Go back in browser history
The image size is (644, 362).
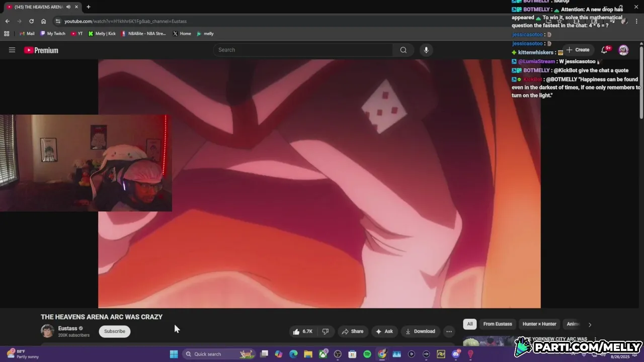[7, 21]
